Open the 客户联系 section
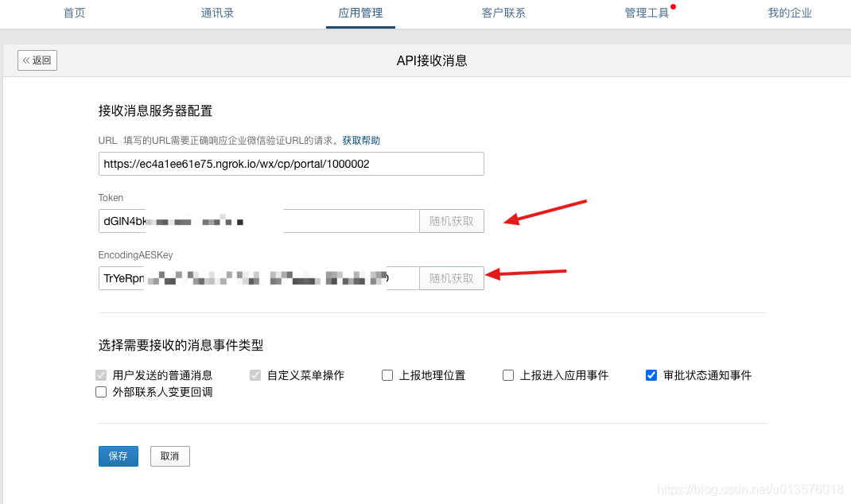851x504 pixels. tap(503, 14)
